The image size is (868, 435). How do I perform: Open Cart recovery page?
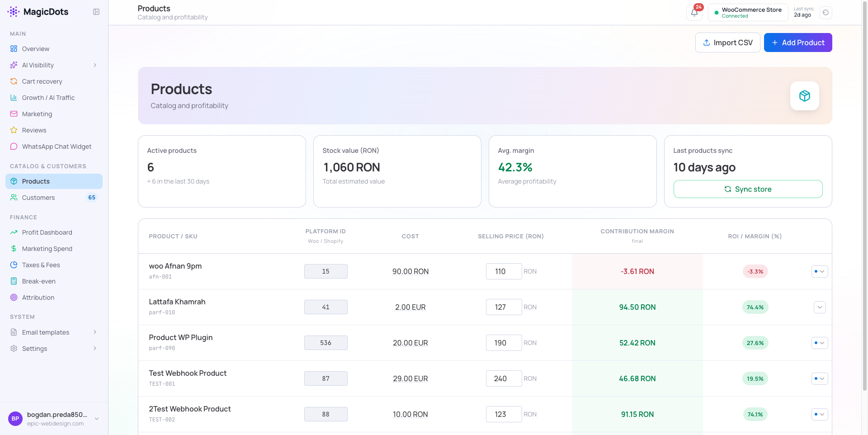(x=54, y=81)
